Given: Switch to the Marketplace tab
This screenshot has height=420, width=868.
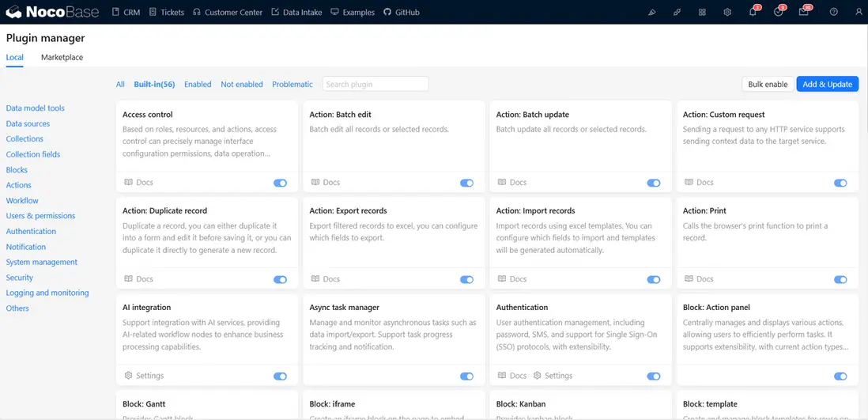Looking at the screenshot, I should (62, 57).
